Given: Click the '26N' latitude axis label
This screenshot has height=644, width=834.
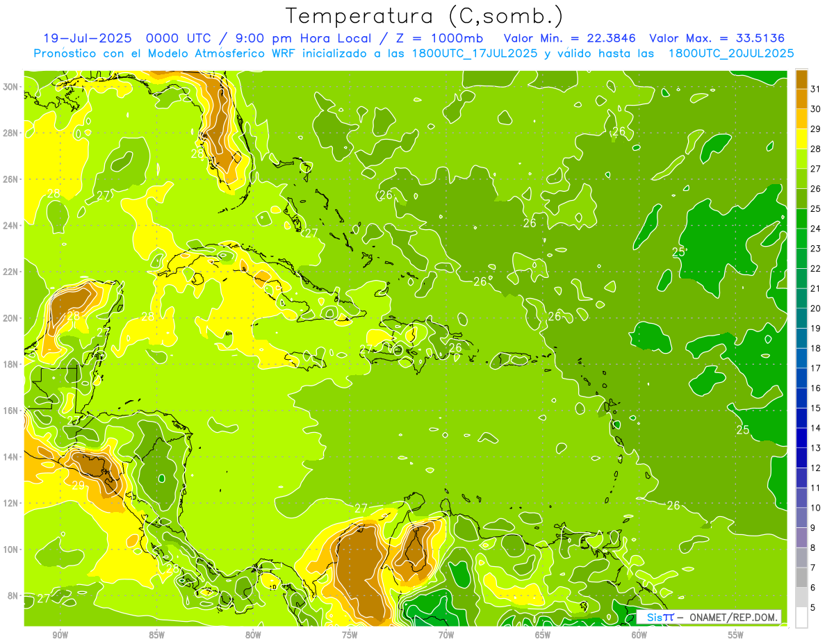Looking at the screenshot, I should 12,179.
